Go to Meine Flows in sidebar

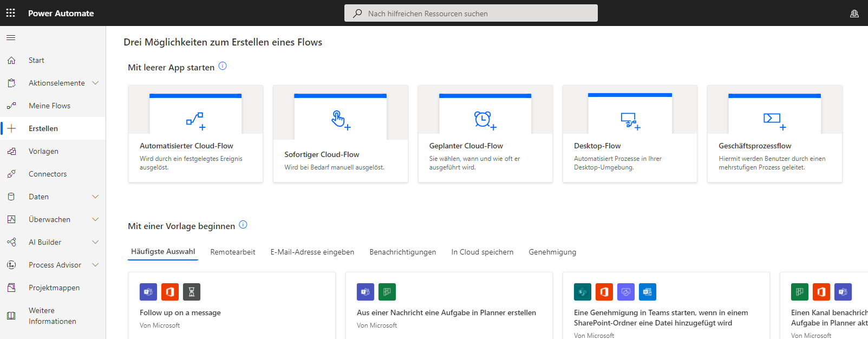49,106
